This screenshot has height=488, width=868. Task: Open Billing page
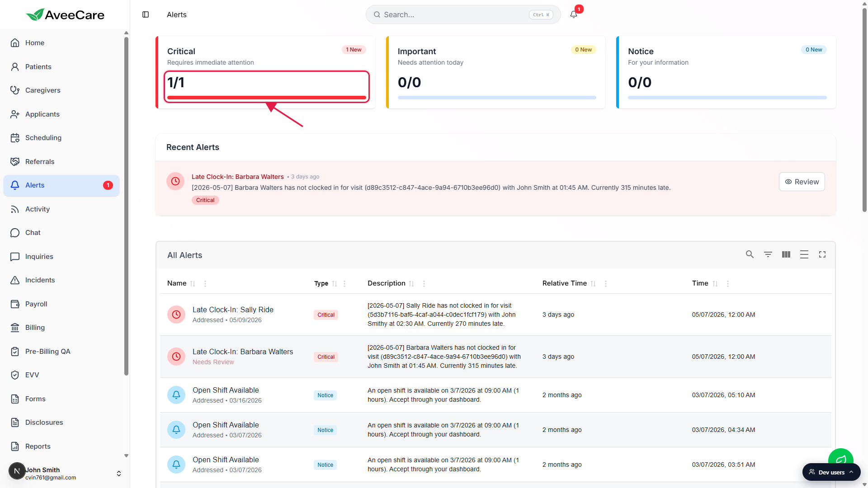61,328
